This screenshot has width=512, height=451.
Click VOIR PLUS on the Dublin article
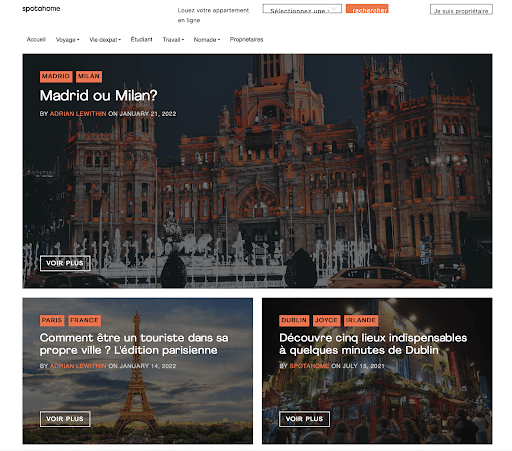(304, 419)
